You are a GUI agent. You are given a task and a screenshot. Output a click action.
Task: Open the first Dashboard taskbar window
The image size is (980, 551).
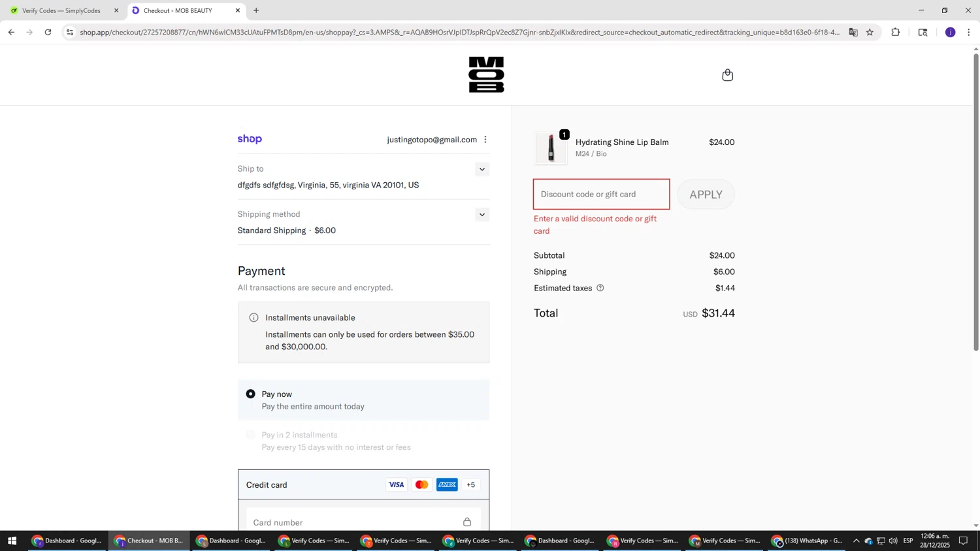coord(67,541)
